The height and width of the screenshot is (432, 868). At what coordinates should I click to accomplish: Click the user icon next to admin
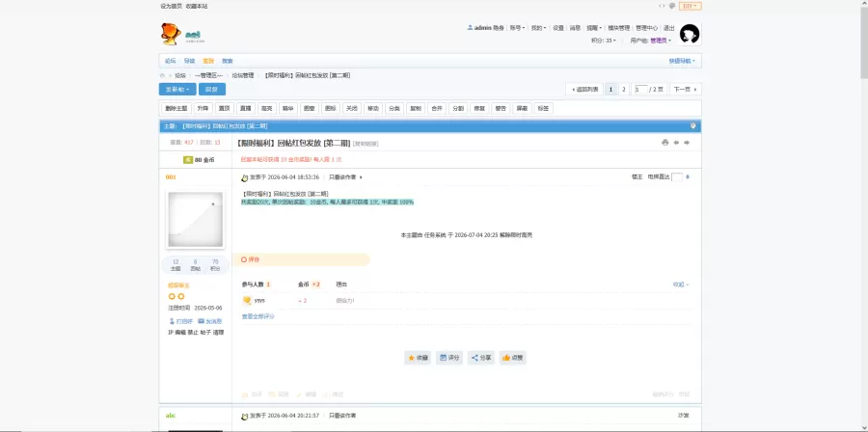[470, 28]
